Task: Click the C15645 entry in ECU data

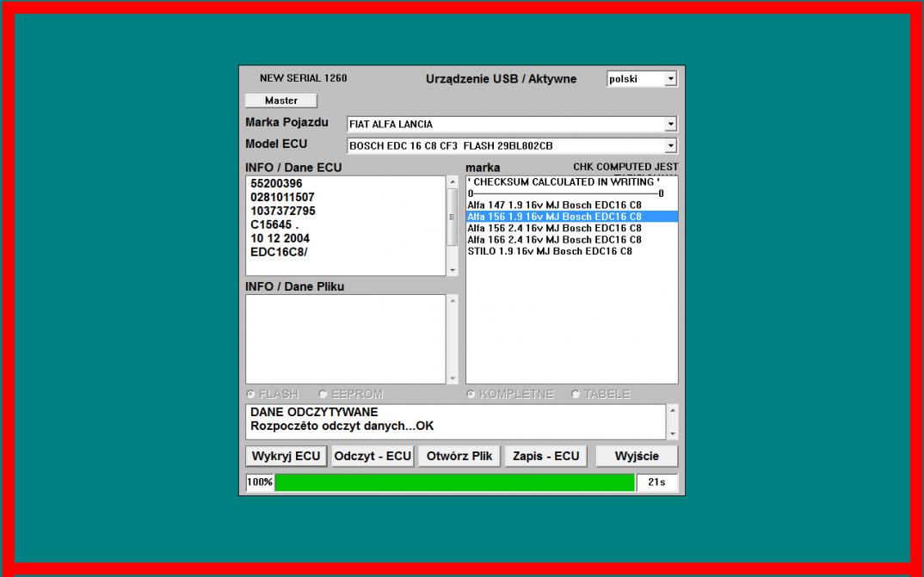Action: [274, 224]
